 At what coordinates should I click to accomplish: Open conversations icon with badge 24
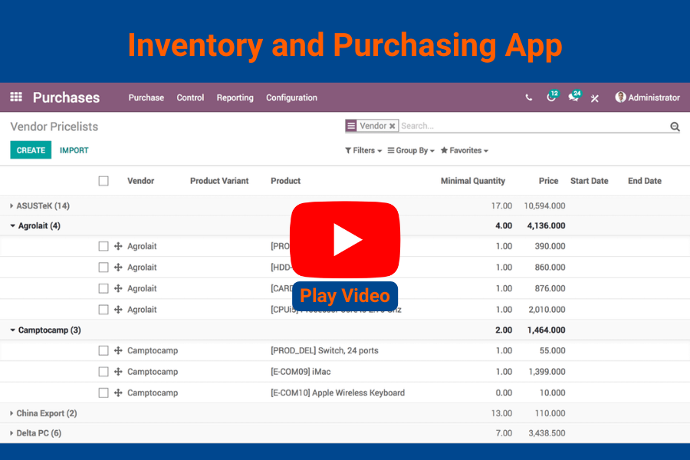tap(574, 96)
